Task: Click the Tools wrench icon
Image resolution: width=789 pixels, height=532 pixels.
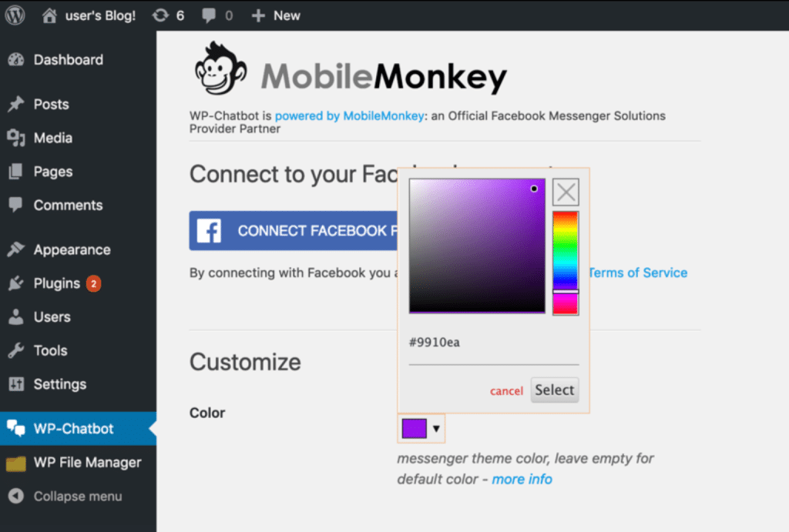Action: click(x=15, y=350)
